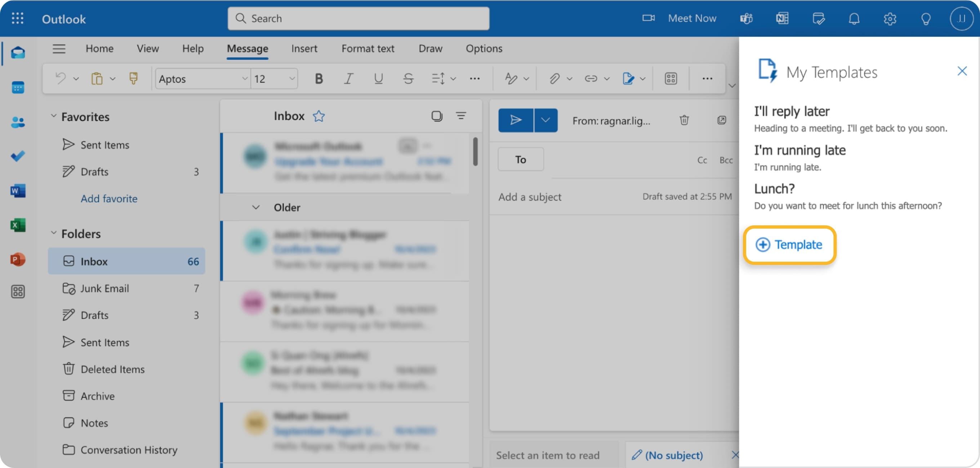This screenshot has width=980, height=468.
Task: Insert a link using the link icon
Action: coord(591,79)
